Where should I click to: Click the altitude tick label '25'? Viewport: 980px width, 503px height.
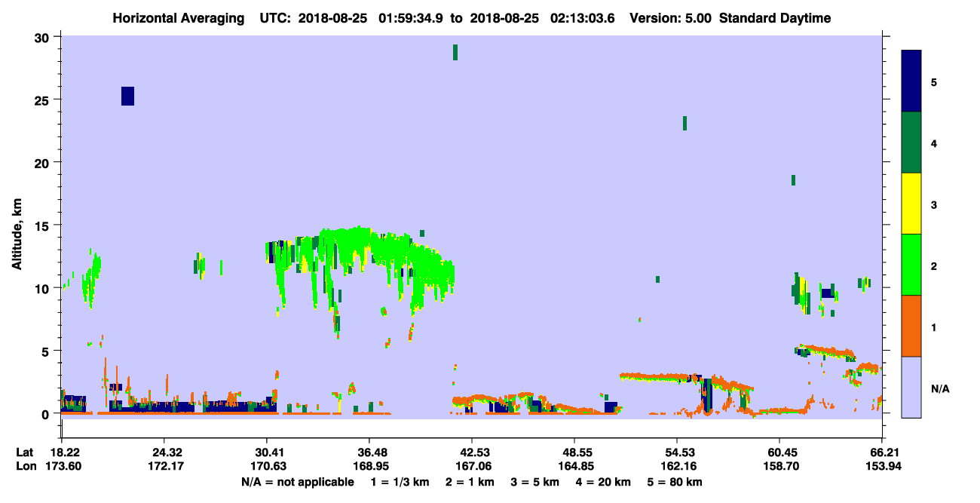[x=42, y=100]
